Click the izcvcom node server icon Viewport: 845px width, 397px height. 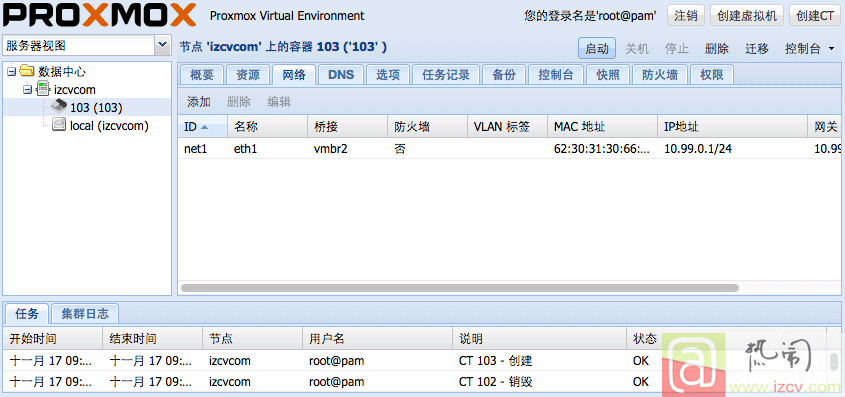pos(43,89)
